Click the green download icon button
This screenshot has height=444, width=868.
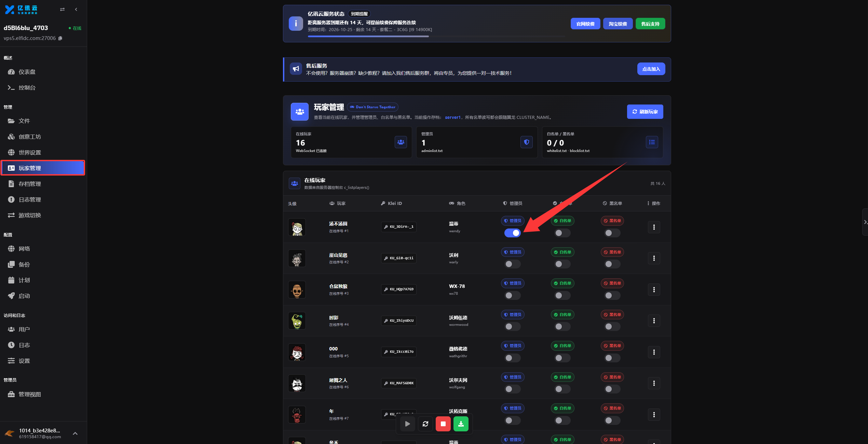(461, 424)
